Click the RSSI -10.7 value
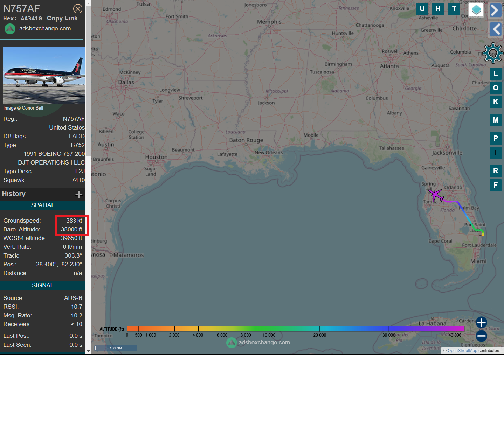The width and height of the screenshot is (504, 448). coord(75,307)
